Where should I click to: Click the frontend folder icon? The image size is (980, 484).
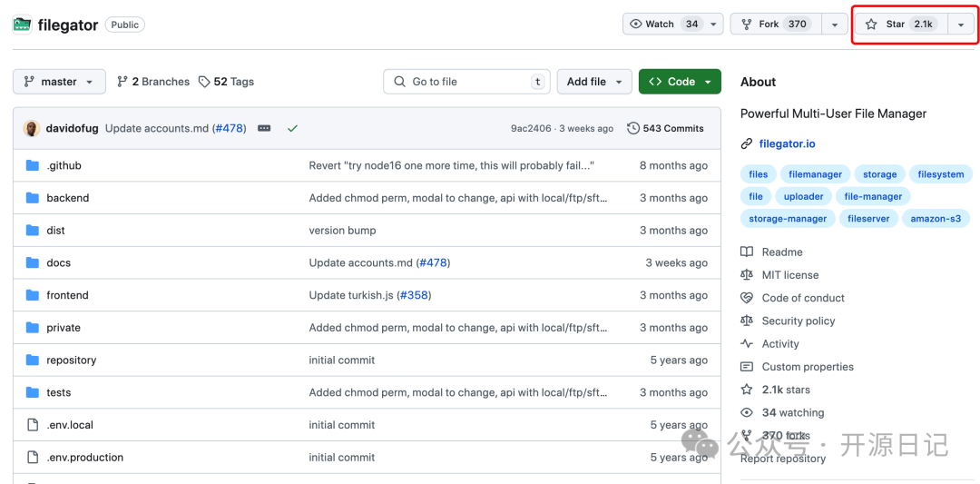[x=33, y=295]
